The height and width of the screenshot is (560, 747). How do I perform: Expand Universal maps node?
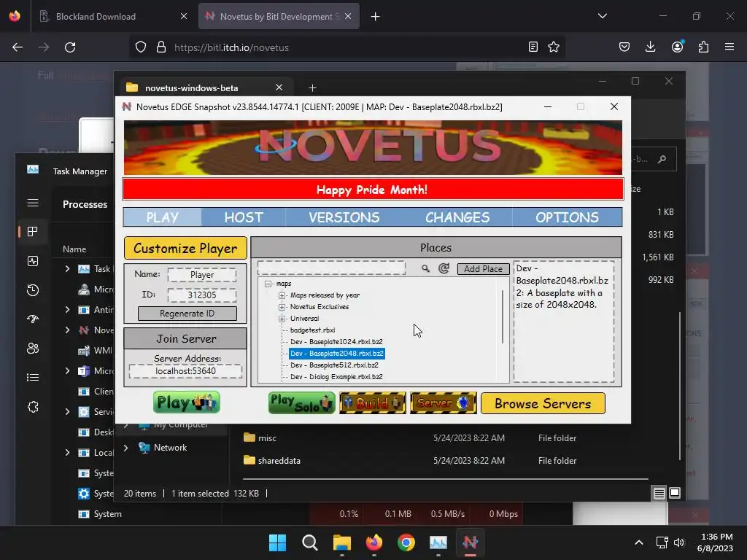click(282, 319)
